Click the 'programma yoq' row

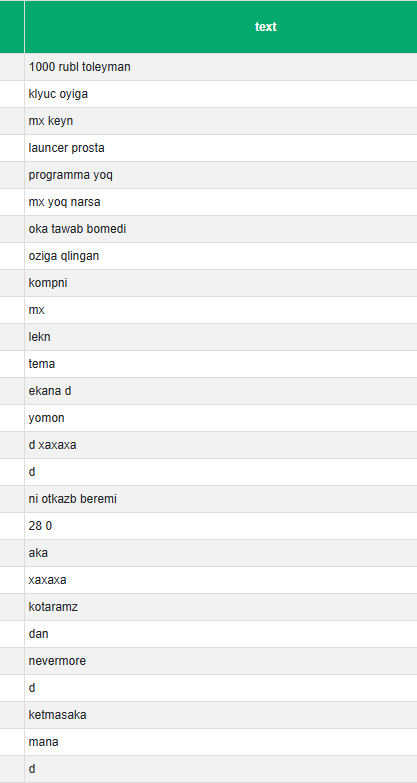(x=221, y=175)
